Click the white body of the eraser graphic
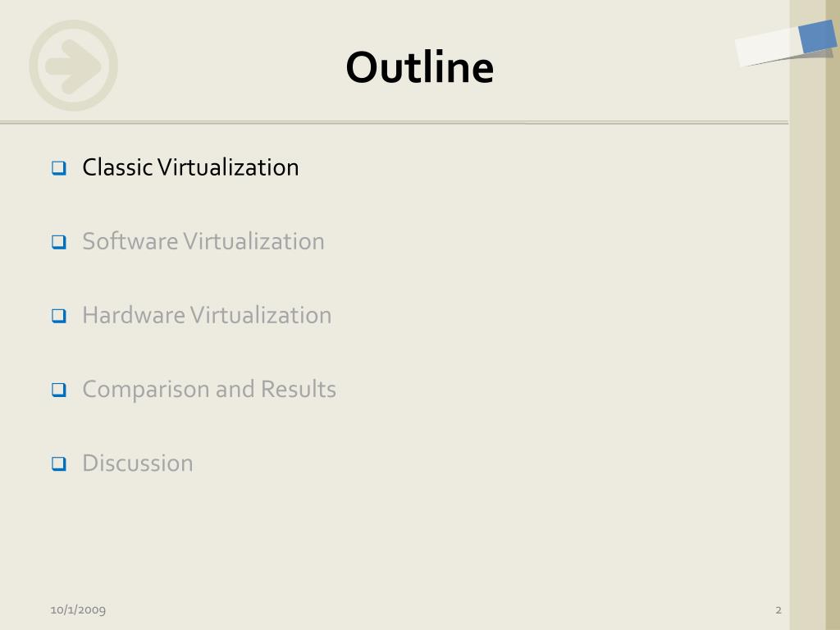Image resolution: width=840 pixels, height=630 pixels. [768, 47]
